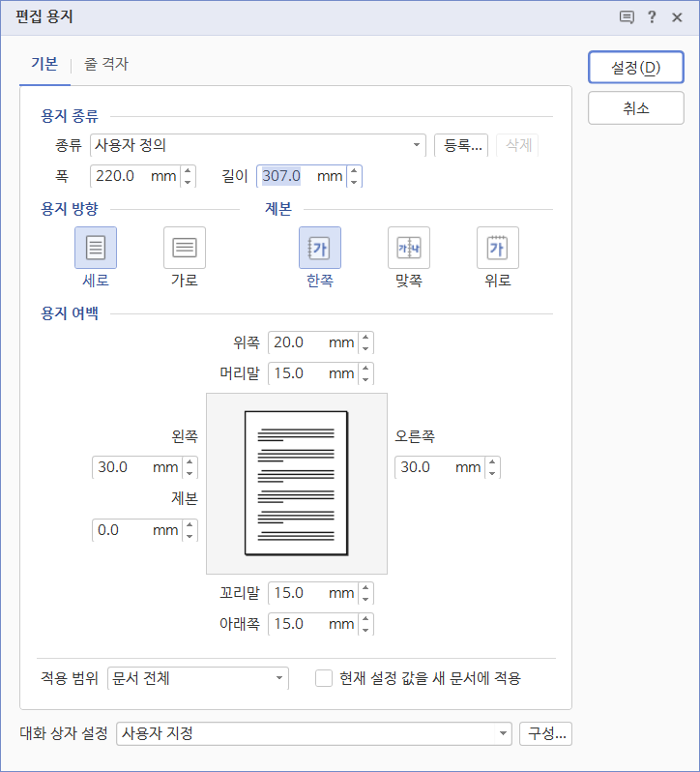
Task: Decrease 오른쪽 right margin with down arrow
Action: pos(492,473)
